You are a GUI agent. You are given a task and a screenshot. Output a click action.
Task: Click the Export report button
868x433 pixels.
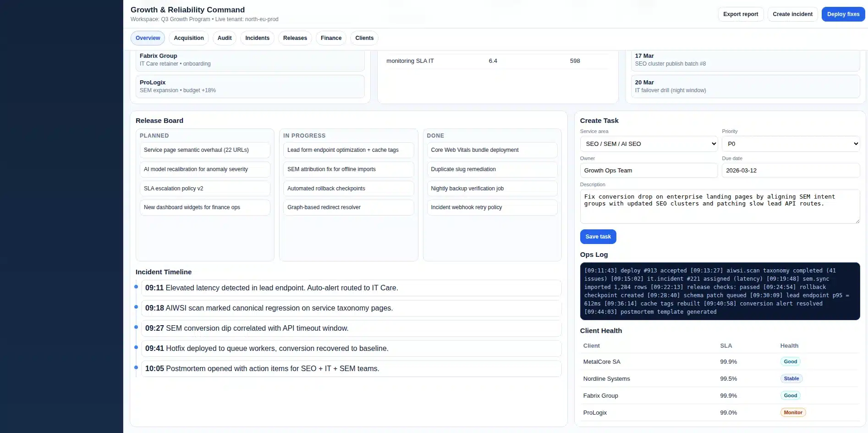[x=741, y=14]
